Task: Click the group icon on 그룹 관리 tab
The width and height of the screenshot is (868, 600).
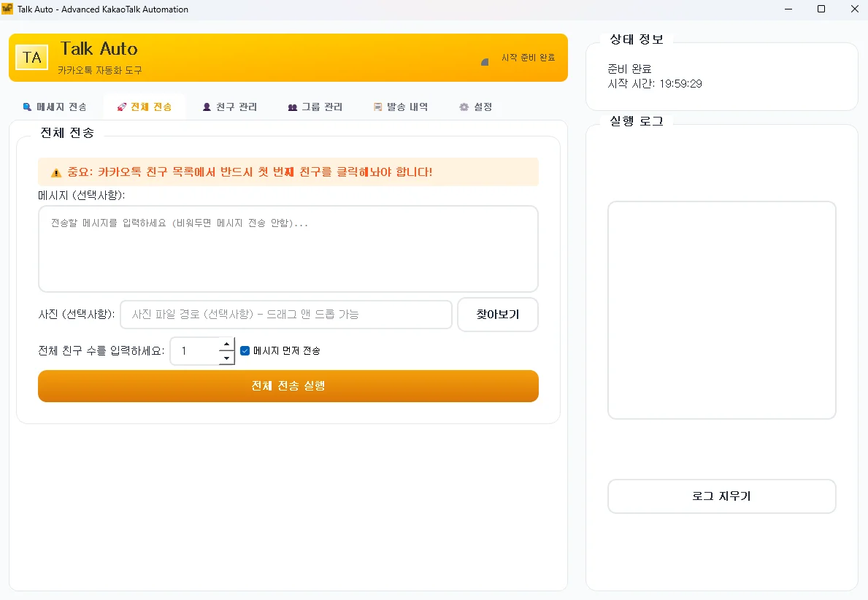Action: pos(291,106)
